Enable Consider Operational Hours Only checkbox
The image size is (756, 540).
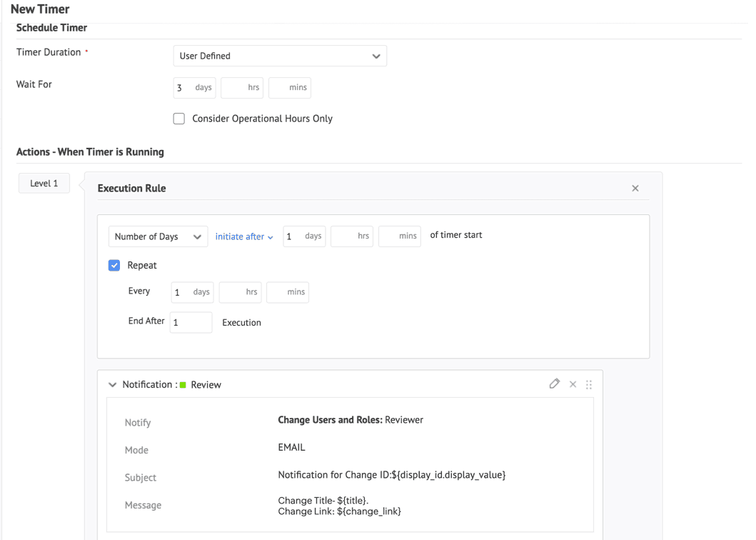[x=179, y=119]
